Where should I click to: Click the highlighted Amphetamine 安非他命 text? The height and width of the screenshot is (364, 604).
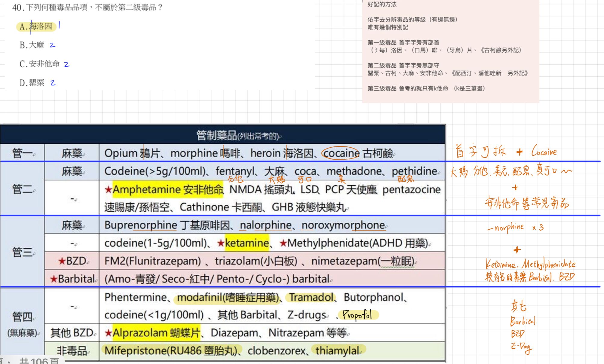[168, 189]
